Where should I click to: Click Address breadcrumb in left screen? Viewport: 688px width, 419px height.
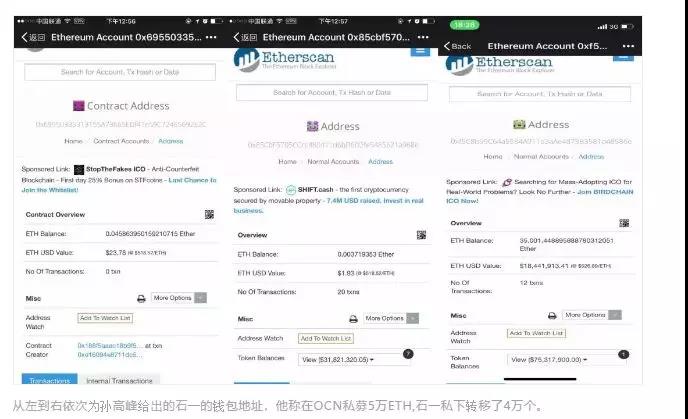tap(171, 141)
